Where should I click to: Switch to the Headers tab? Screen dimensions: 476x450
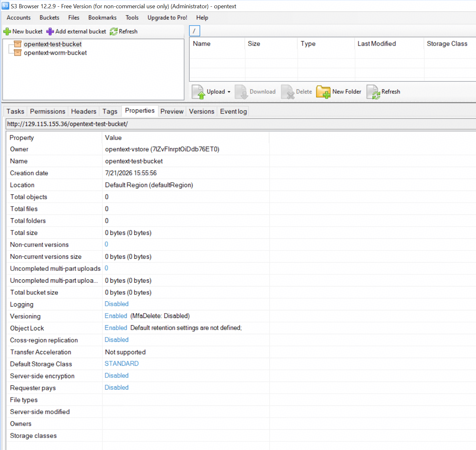pos(83,111)
